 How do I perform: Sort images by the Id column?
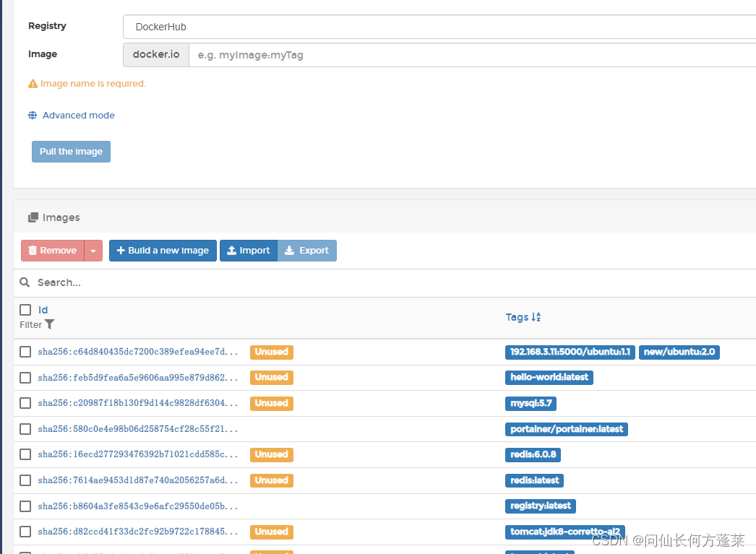tap(43, 310)
